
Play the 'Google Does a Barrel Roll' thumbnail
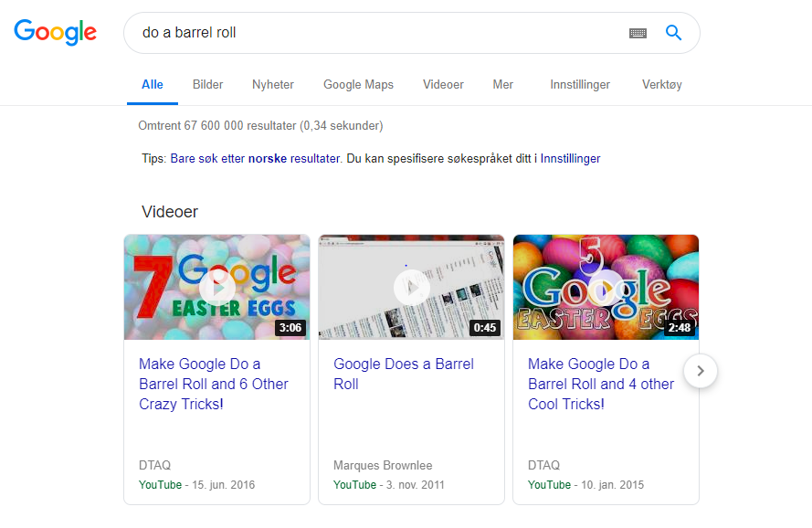[x=411, y=287]
